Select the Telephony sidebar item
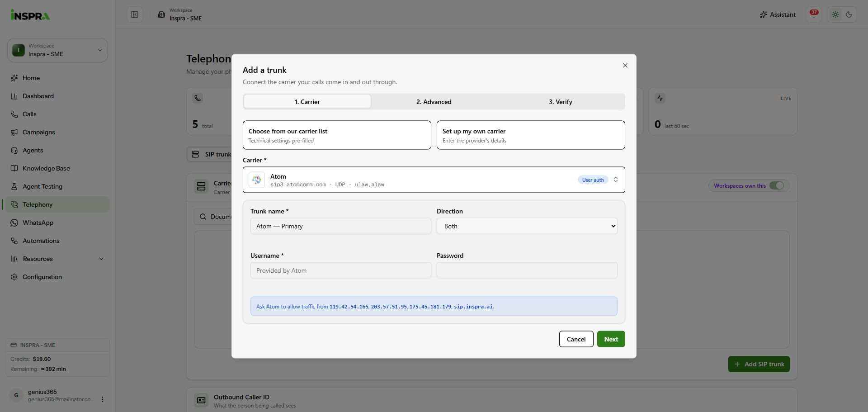Image resolution: width=868 pixels, height=412 pixels. tap(57, 204)
